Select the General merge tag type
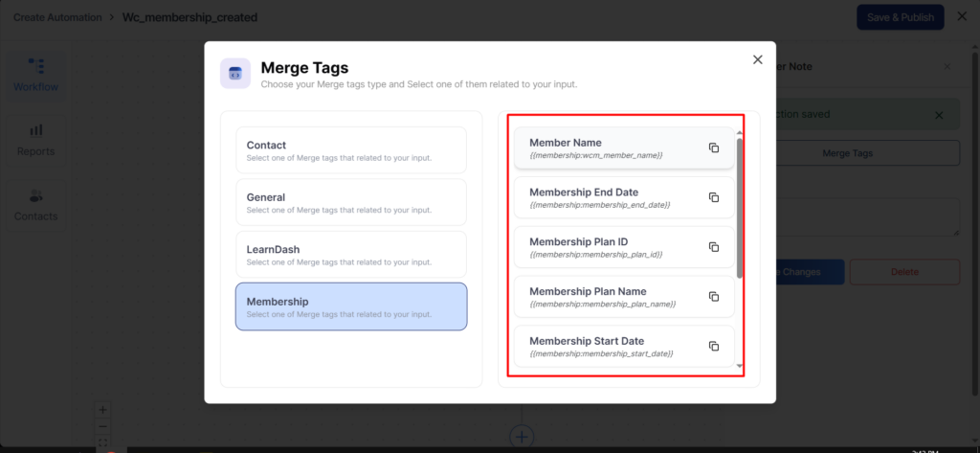Screen dimensions: 980x453 pyautogui.click(x=351, y=202)
